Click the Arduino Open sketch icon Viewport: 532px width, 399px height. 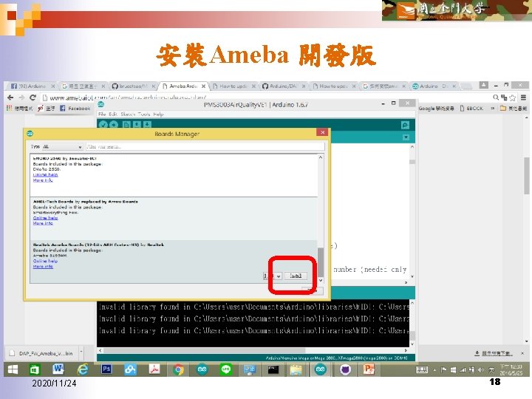point(137,125)
